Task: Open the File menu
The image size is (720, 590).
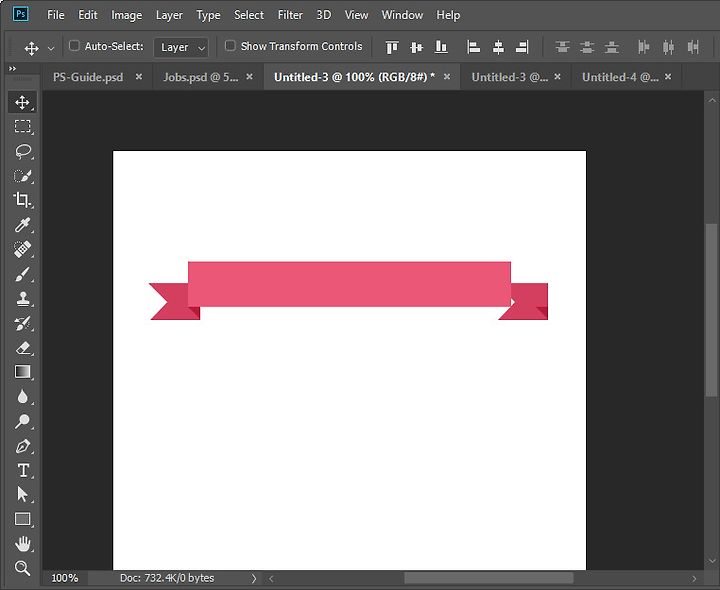Action: click(56, 15)
